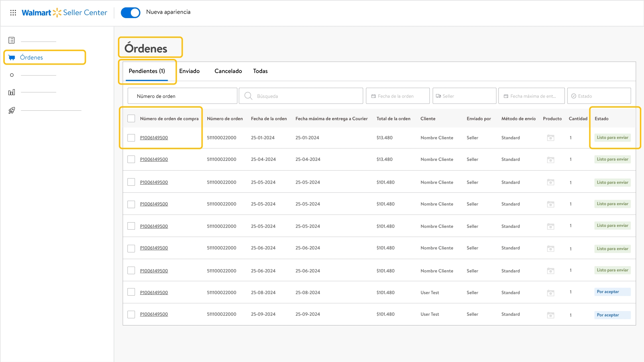Switch to the Cancelado tab
This screenshot has height=362, width=644.
click(x=228, y=71)
